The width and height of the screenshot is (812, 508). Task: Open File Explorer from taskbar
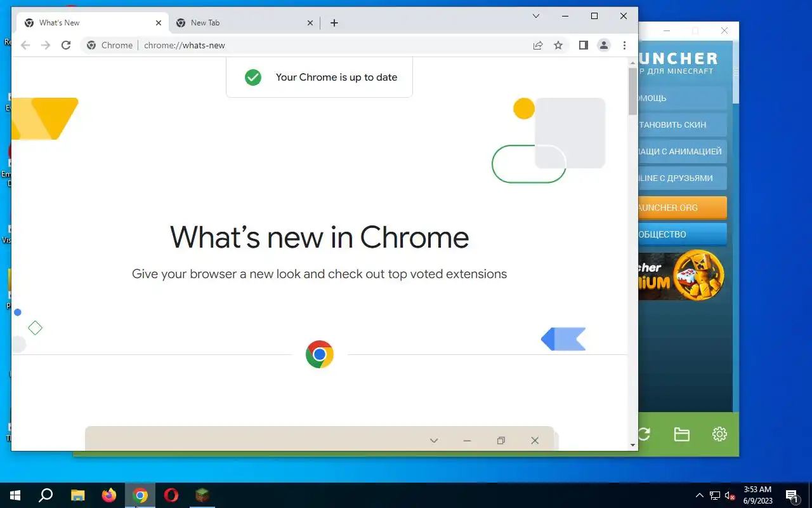point(77,495)
